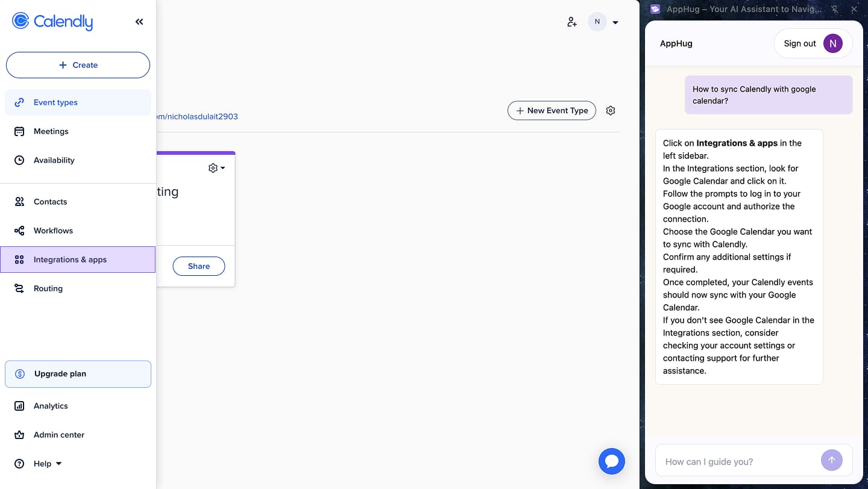Screen dimensions: 868x489
Task: Click the 'How to sync Calendly' message
Action: pos(769,95)
